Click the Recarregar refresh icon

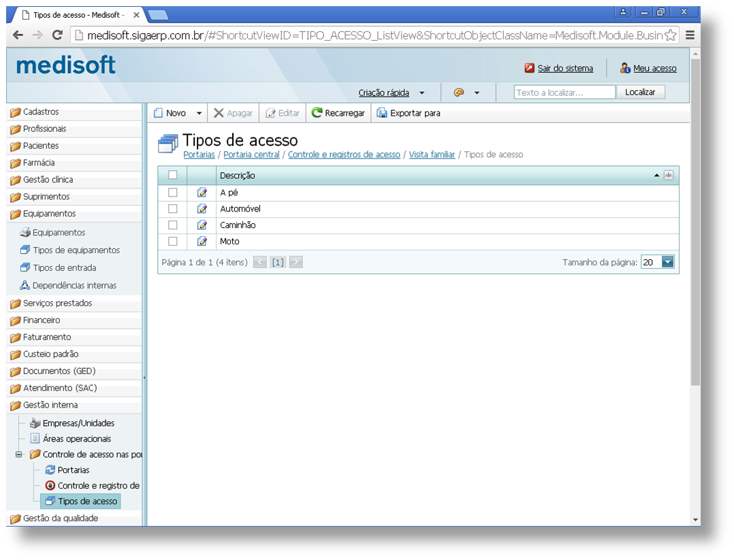(317, 113)
